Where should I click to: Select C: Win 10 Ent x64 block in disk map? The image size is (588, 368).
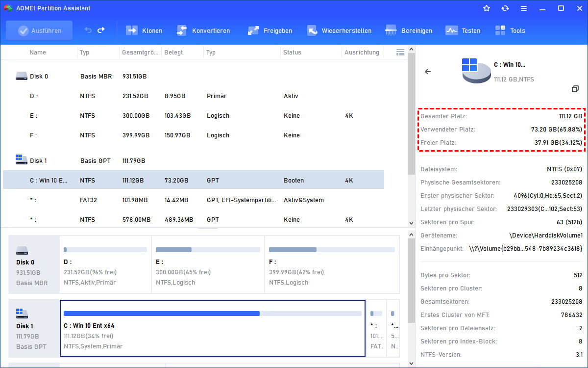pos(213,328)
